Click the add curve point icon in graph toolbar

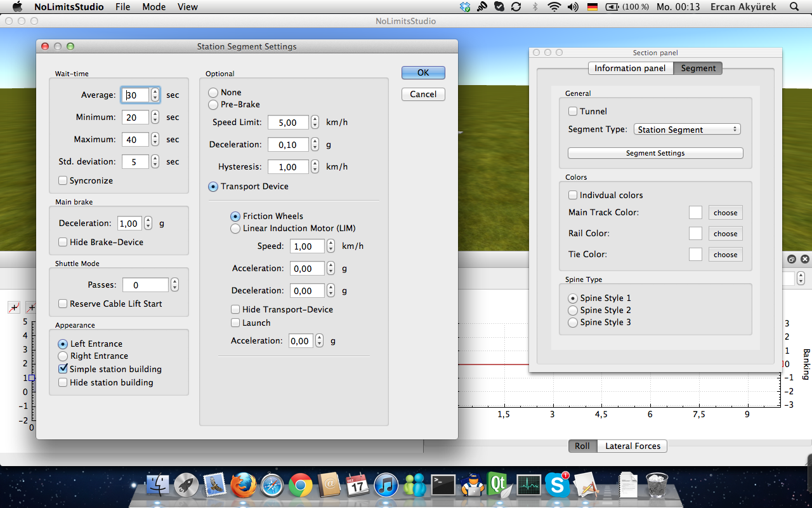[14, 308]
